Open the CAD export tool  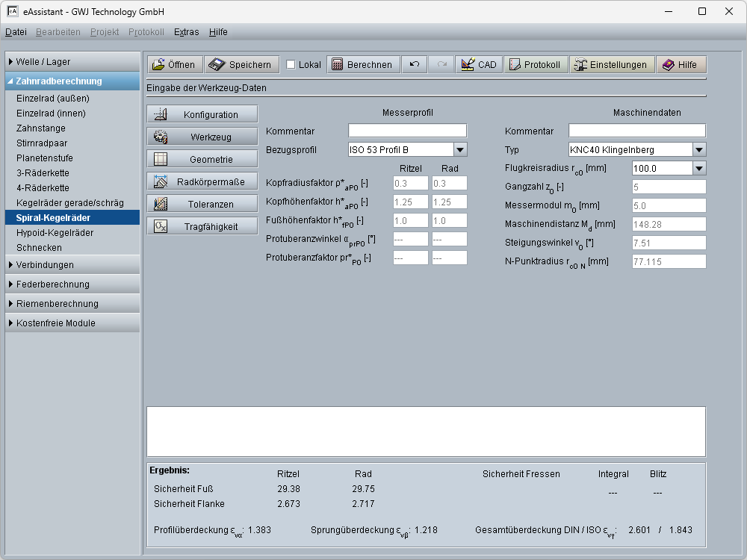(x=479, y=65)
